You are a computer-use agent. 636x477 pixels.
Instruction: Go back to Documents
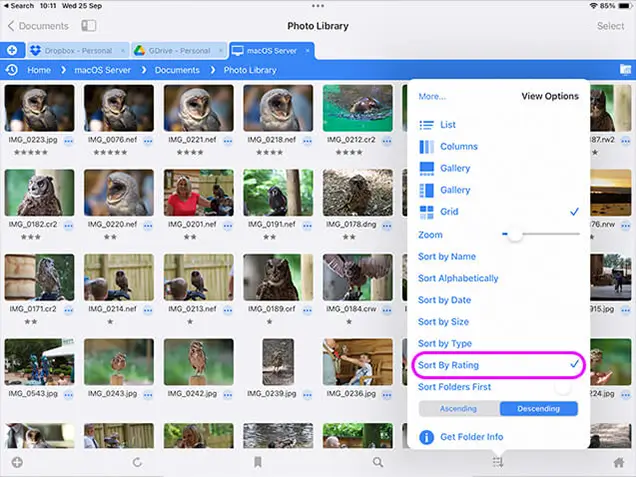pos(39,26)
